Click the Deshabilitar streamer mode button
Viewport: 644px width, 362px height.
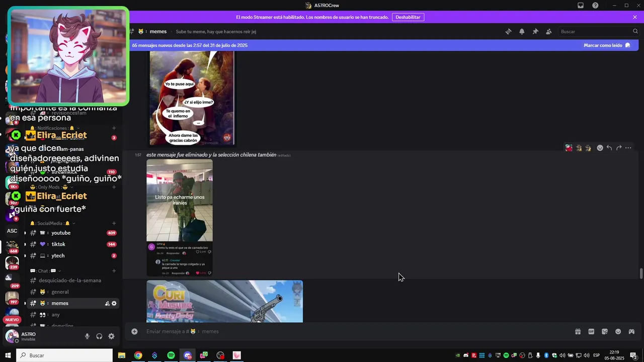pos(408,17)
